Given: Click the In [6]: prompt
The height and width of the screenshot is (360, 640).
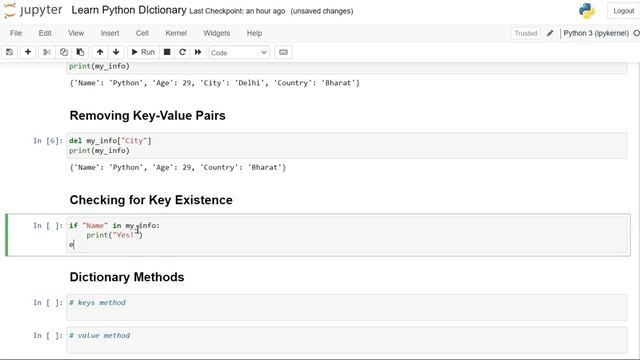Looking at the screenshot, I should [48, 141].
